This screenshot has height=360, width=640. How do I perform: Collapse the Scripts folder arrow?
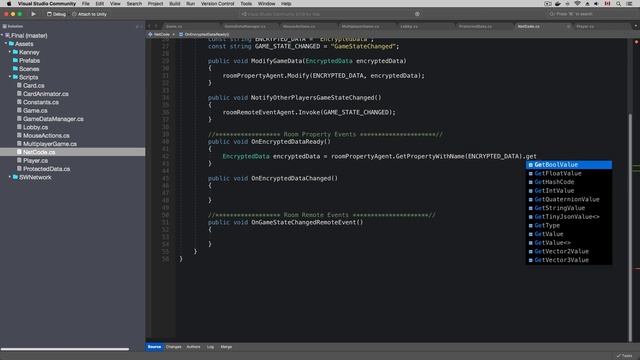coord(10,77)
